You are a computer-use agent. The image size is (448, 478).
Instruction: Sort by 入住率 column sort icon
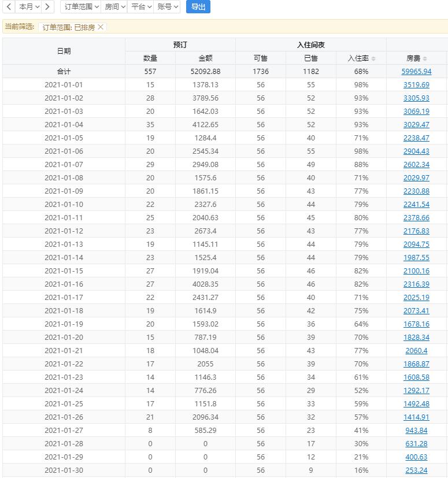tap(373, 58)
